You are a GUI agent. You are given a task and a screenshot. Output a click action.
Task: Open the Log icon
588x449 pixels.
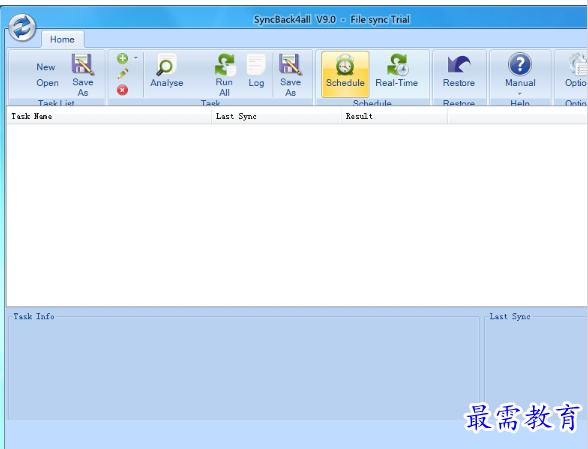click(256, 65)
